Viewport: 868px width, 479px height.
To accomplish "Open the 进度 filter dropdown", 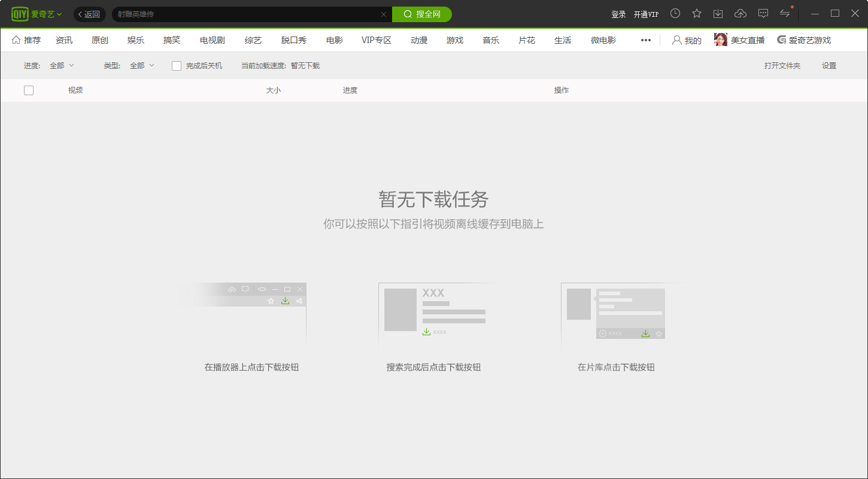I will [x=60, y=65].
